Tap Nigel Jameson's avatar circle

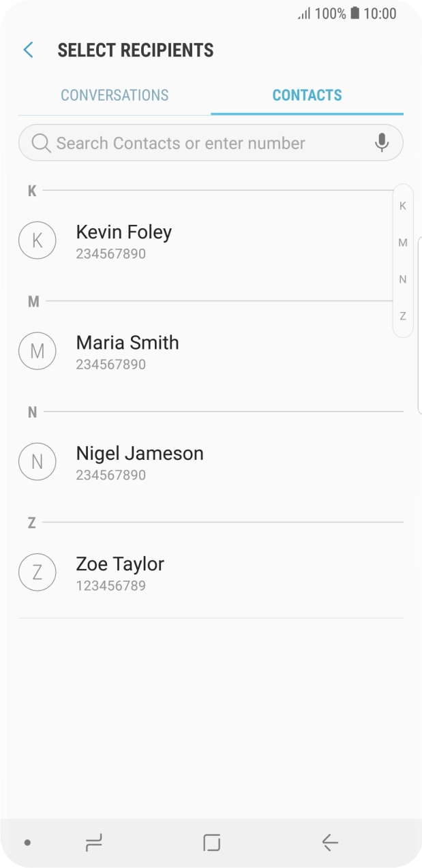[37, 461]
